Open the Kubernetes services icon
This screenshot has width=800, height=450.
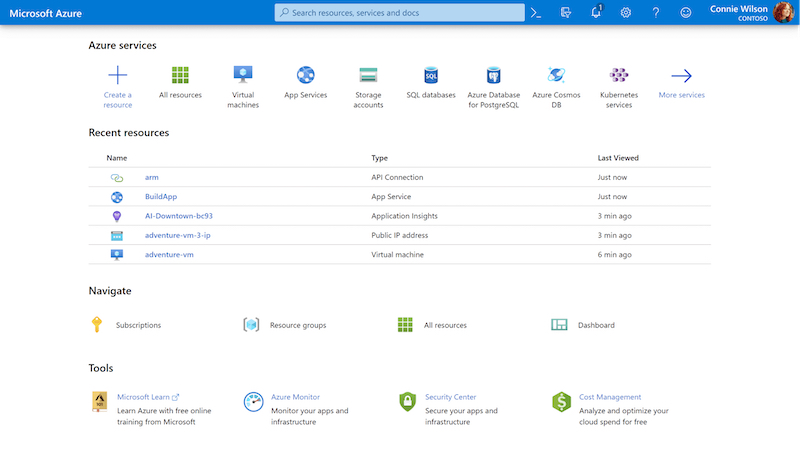pyautogui.click(x=619, y=75)
